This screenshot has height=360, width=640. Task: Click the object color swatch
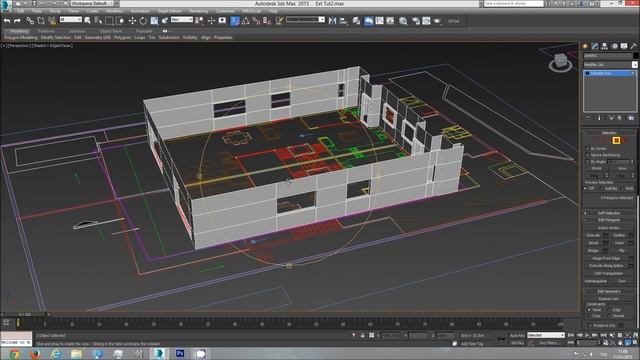point(635,56)
